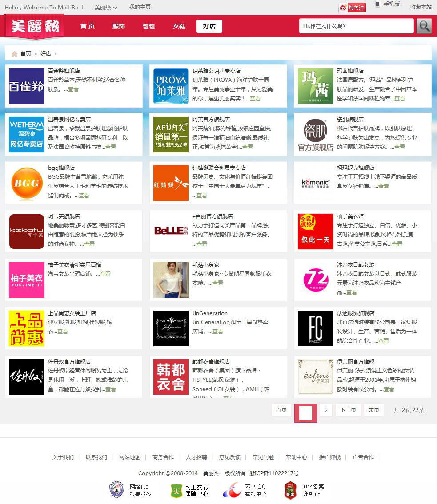Viewport: 437px width, 504px height.
Task: Go to pagination 首页 first page
Action: (x=281, y=410)
